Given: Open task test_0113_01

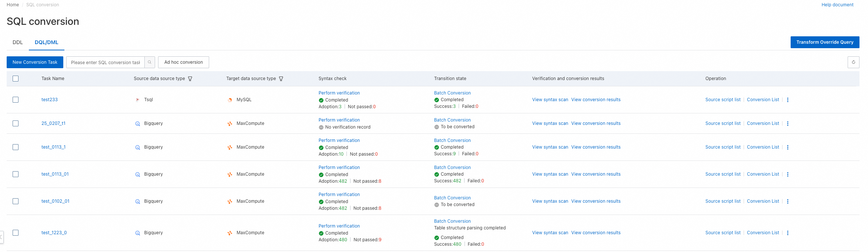Looking at the screenshot, I should tap(55, 174).
